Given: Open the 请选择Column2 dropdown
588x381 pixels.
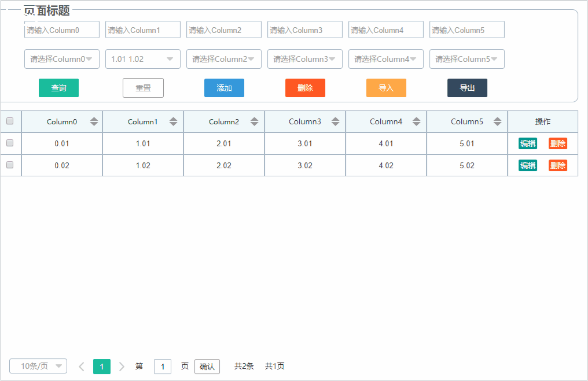Looking at the screenshot, I should click(x=224, y=59).
